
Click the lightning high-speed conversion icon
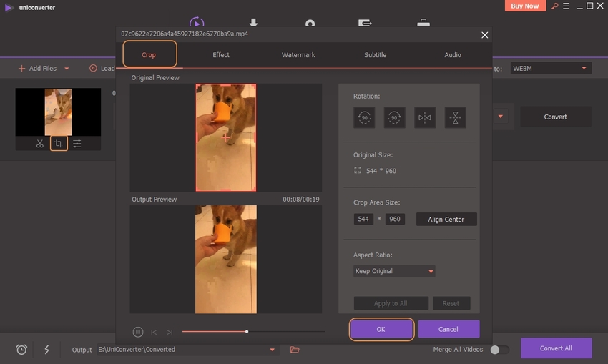pos(46,350)
